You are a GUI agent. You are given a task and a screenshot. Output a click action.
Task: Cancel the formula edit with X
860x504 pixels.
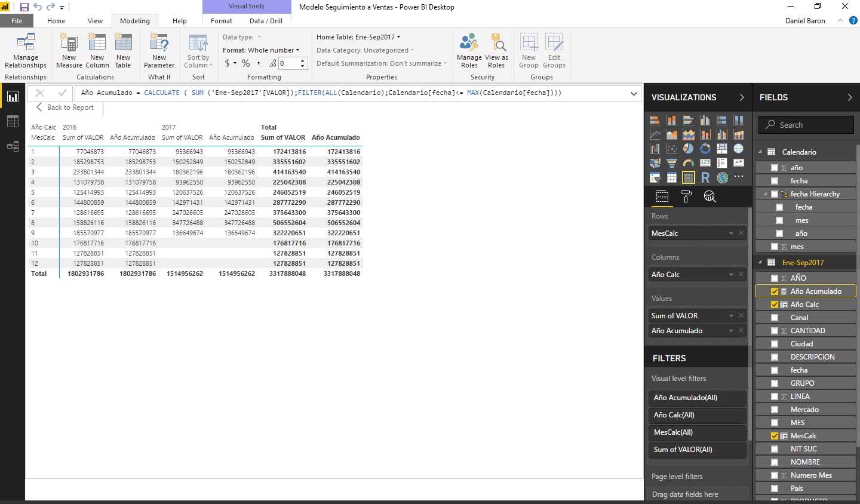pos(40,93)
